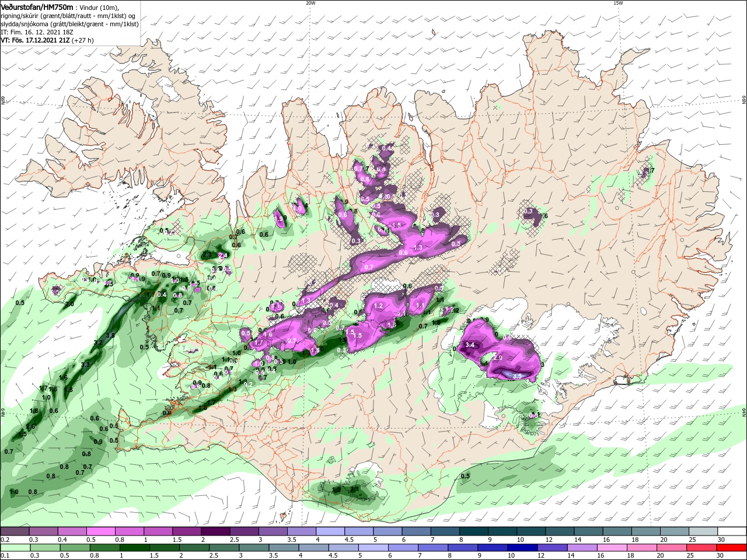Click the navy blue swatch labeled 10 in lower row
747x560 pixels.
pos(523,548)
